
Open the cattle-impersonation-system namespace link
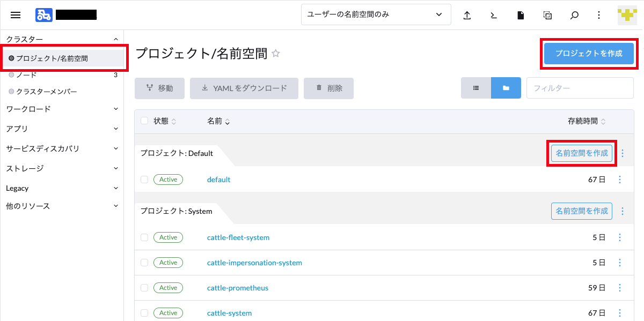pos(254,263)
